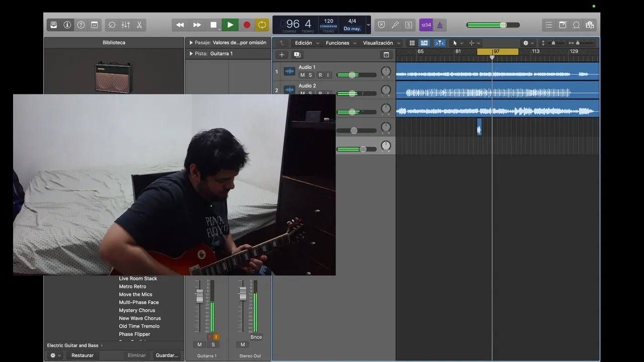Toggle the global tracks icon

pyautogui.click(x=386, y=55)
